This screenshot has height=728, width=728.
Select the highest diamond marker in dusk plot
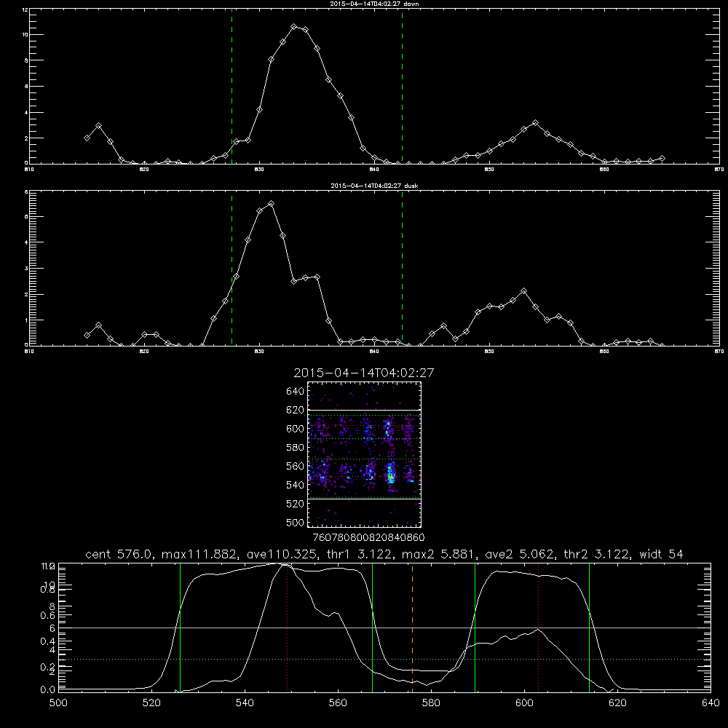(271, 204)
